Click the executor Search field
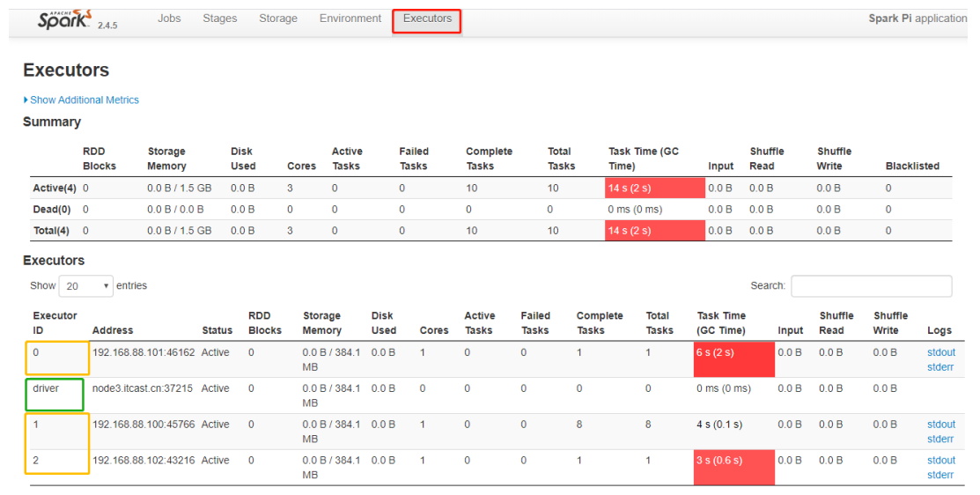980x495 pixels. 870,286
